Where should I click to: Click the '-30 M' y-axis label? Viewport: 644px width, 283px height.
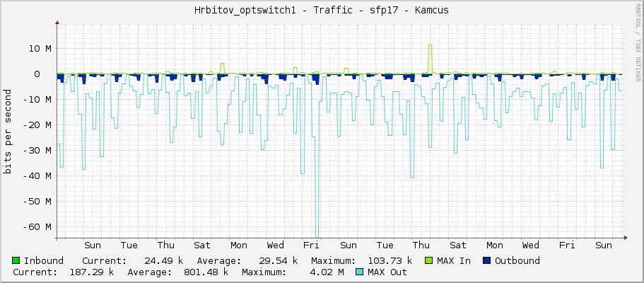click(x=37, y=151)
